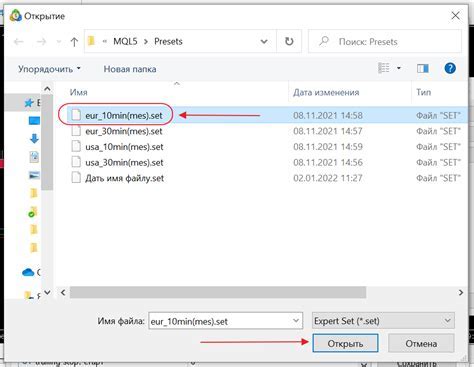Open the Упорядочить menu
The width and height of the screenshot is (474, 367).
[49, 69]
